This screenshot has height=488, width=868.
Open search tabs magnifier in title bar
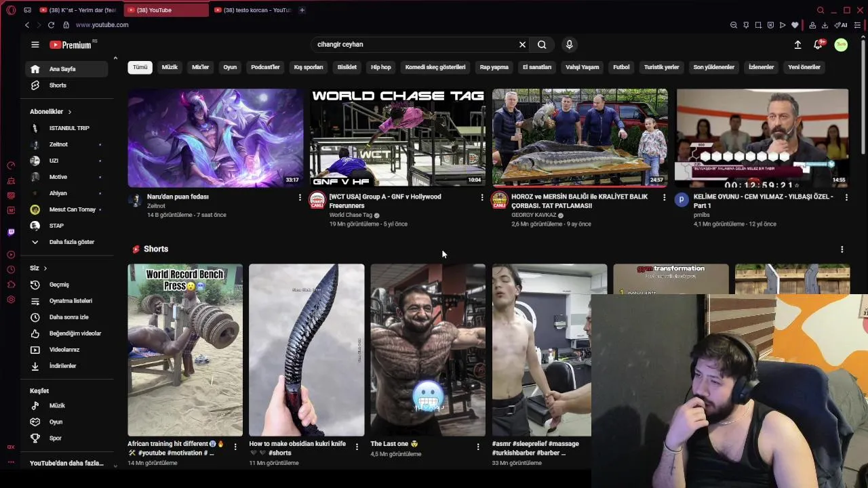tap(821, 10)
